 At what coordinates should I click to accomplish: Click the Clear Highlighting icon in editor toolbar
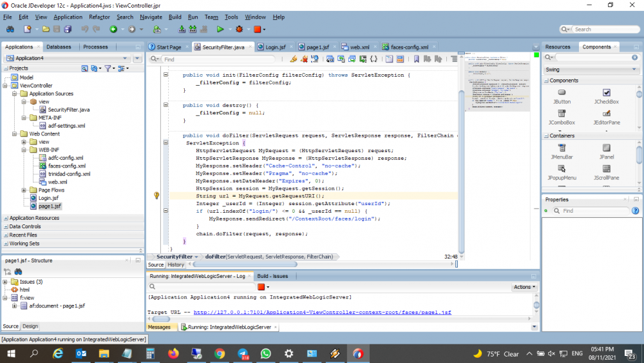pos(304,59)
